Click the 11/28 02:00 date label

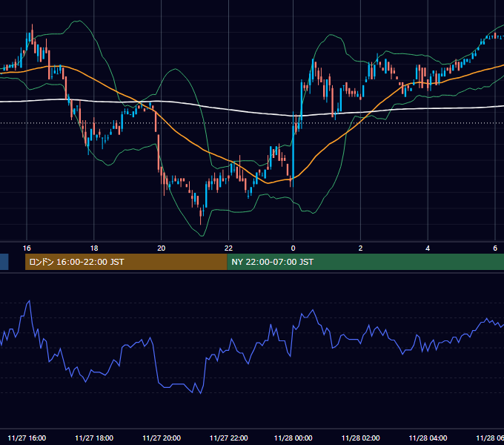click(360, 438)
